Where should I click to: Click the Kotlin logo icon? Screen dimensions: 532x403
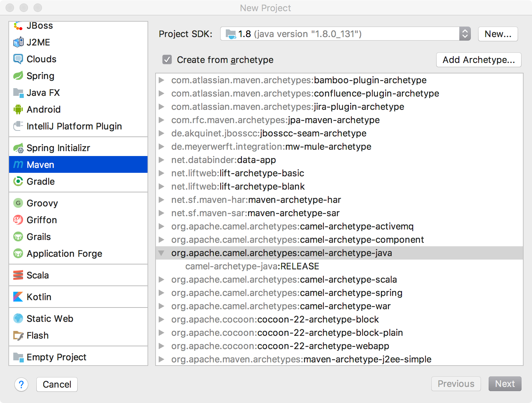click(18, 297)
